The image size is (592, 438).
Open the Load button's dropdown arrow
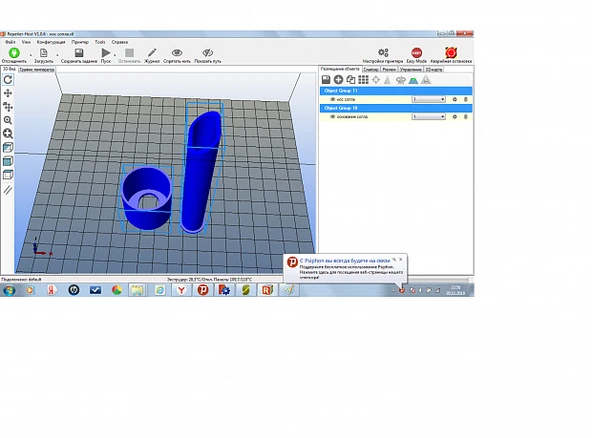[x=57, y=56]
